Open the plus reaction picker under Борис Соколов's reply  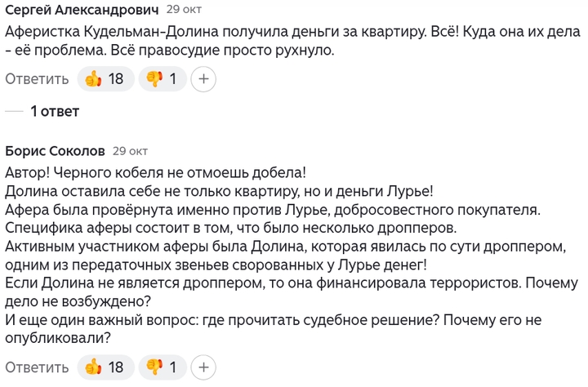click(203, 367)
